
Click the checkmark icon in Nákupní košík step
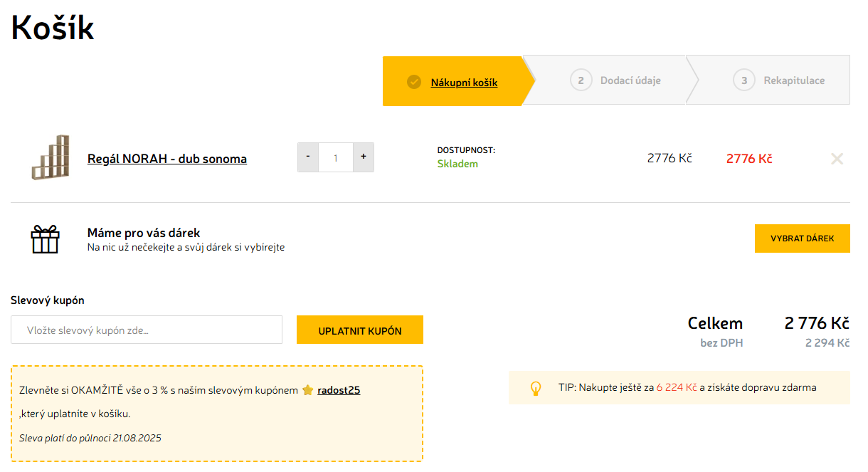tap(414, 82)
